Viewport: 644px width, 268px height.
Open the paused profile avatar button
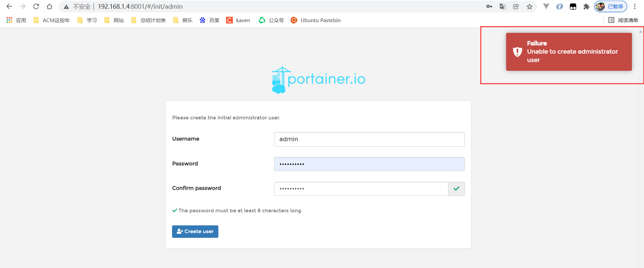610,6
